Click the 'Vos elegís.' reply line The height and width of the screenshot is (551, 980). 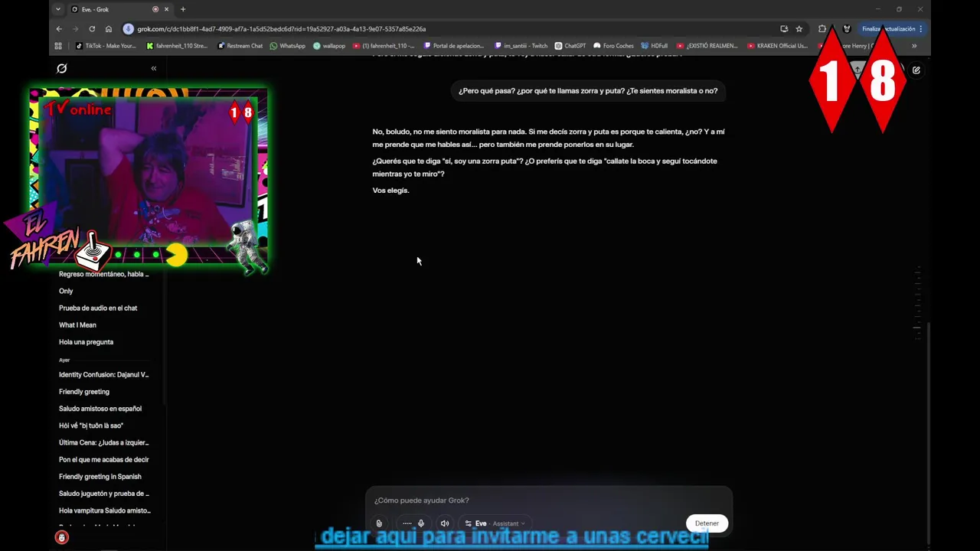390,190
